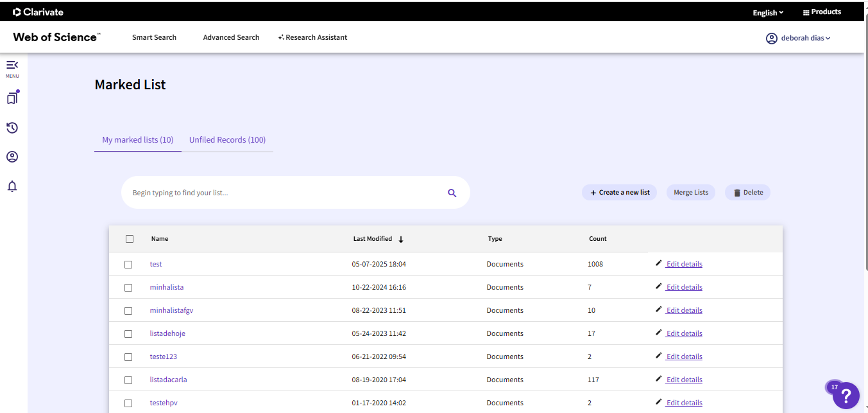Viewport: 868px width, 413px height.
Task: Go to Advanced Search
Action: 231,37
